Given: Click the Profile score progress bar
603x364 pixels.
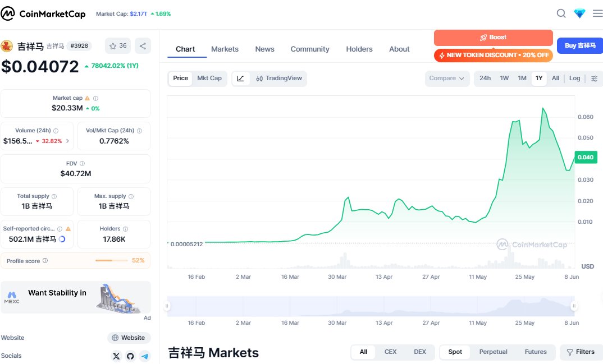Looking at the screenshot, I should point(112,260).
